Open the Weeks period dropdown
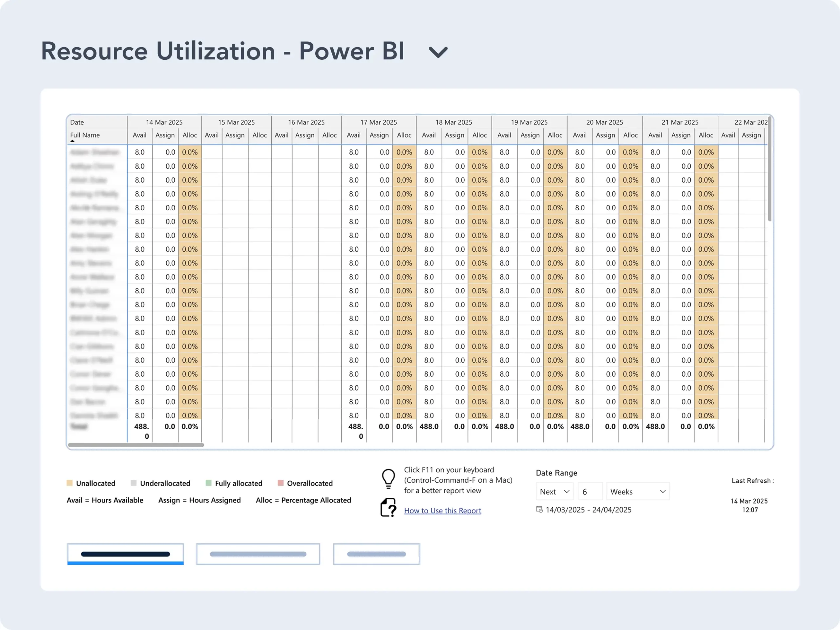This screenshot has width=840, height=630. click(x=638, y=492)
